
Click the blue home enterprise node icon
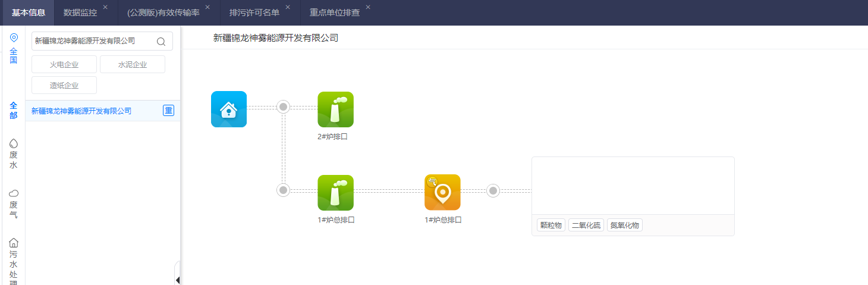229,109
